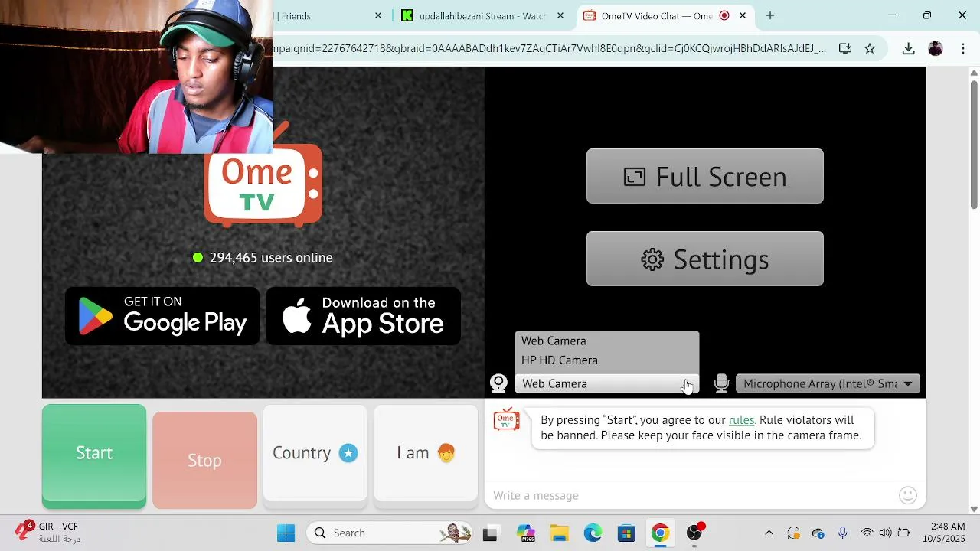Screen dimensions: 980x551
Task: Collapse the Web Camera dropdown
Action: pos(606,383)
